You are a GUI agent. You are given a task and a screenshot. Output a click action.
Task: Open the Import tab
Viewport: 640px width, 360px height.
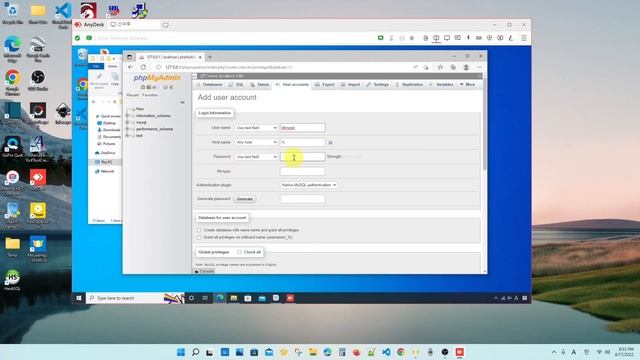pos(351,84)
